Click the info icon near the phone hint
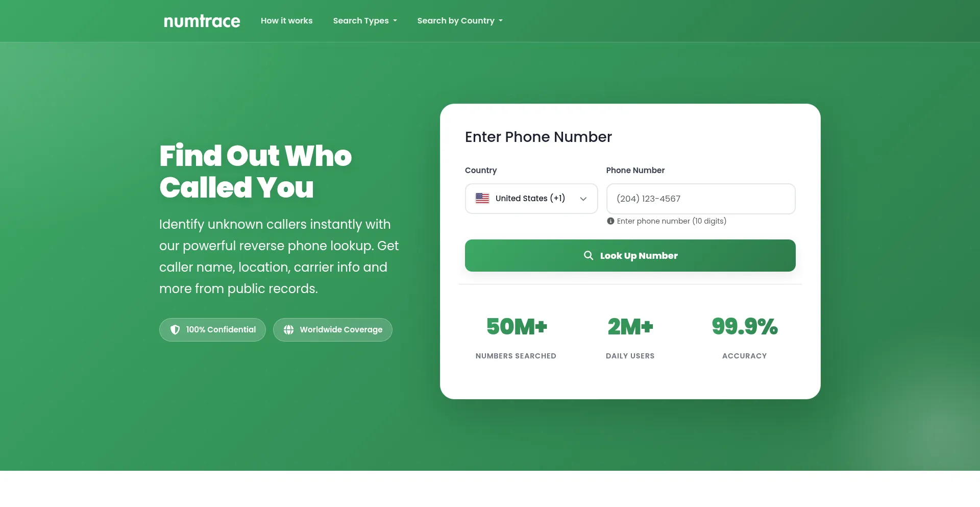 [610, 221]
